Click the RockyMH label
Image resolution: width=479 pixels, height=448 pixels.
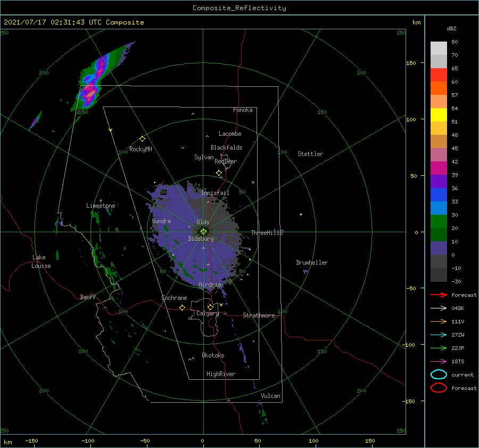141,149
